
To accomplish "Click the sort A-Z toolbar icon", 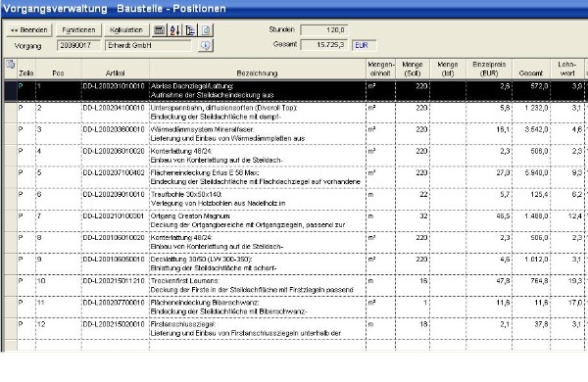I will tap(175, 30).
